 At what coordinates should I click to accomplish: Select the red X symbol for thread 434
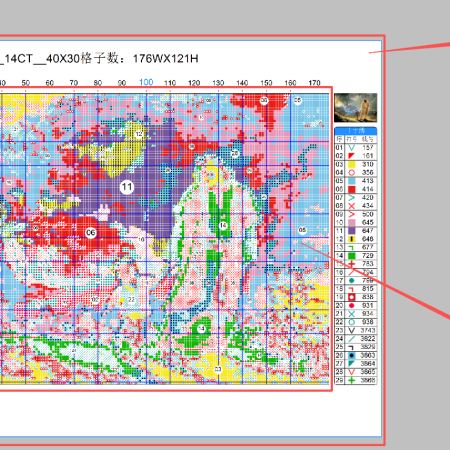pyautogui.click(x=351, y=206)
